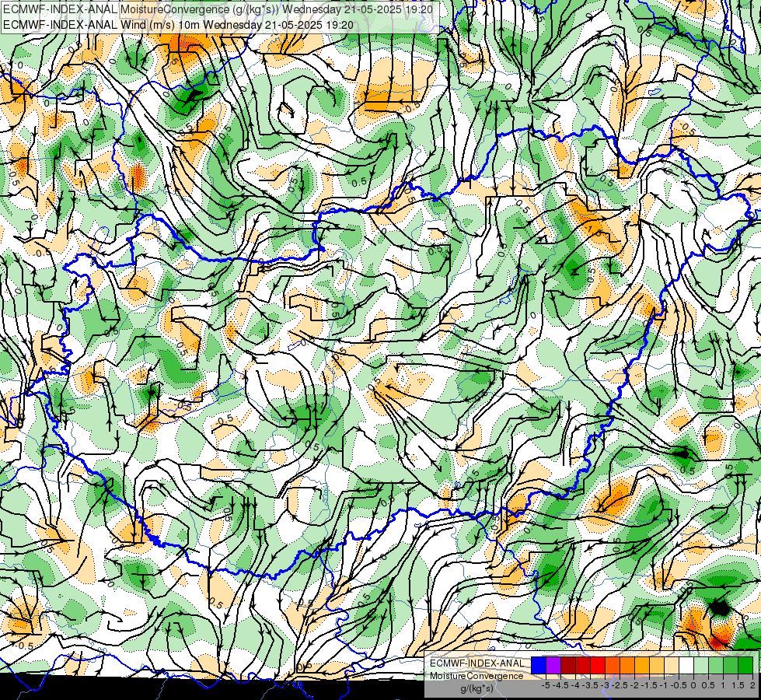Select the medium green 1.5 to 2 swatch
The height and width of the screenshot is (700, 761).
tap(731, 666)
